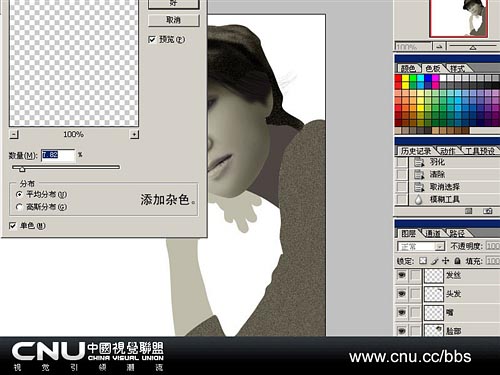Viewport: 500px width, 375px height.
Task: Pick the pure red swatch in top row
Action: click(x=398, y=78)
